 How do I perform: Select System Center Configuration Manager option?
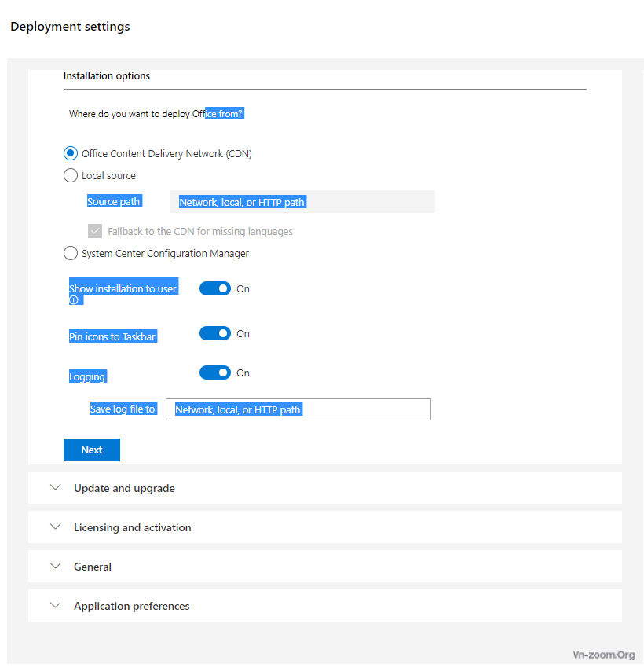tap(71, 254)
